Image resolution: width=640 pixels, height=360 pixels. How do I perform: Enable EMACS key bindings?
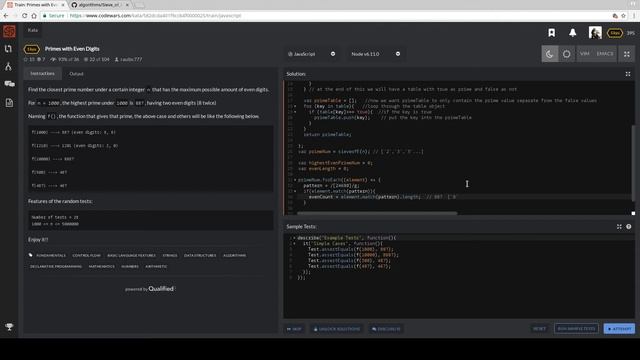[x=604, y=54]
